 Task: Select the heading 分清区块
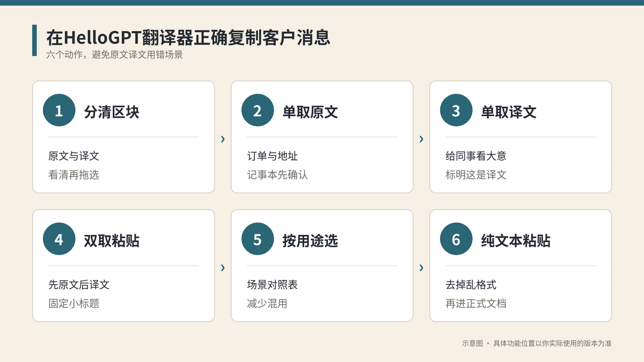112,112
